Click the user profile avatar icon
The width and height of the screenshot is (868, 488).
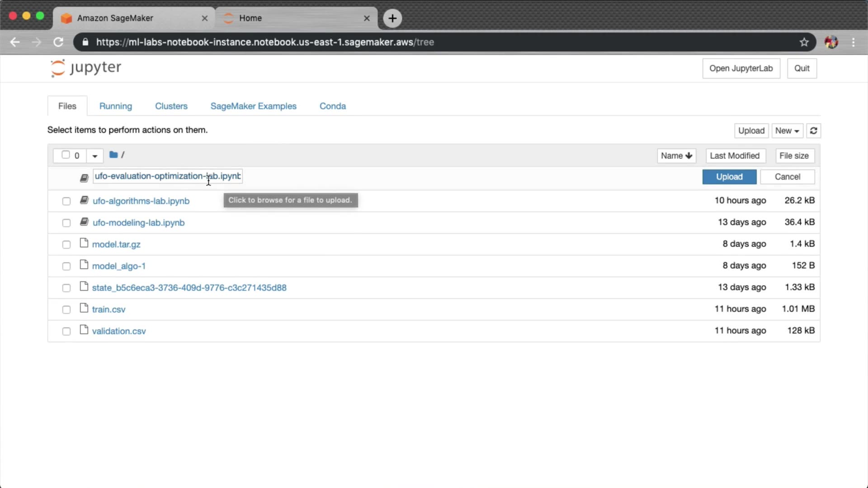tap(831, 42)
